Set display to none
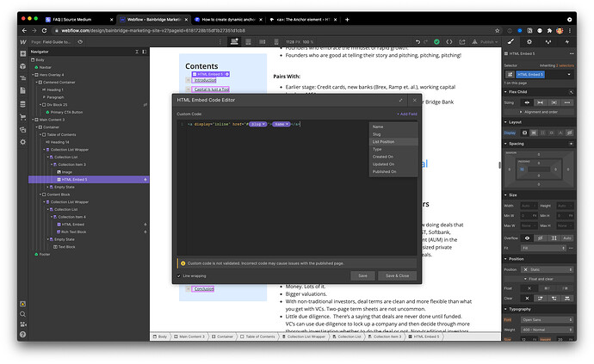The image size is (594, 364). tap(569, 133)
